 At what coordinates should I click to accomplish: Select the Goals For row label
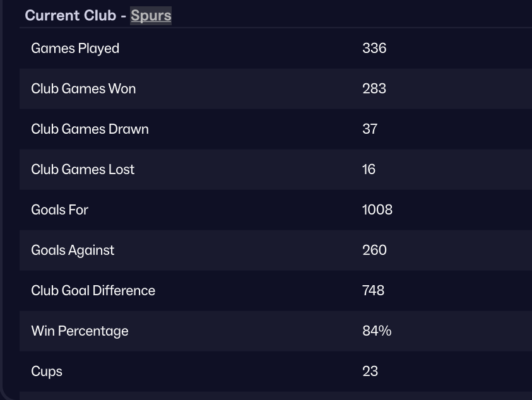[59, 210]
